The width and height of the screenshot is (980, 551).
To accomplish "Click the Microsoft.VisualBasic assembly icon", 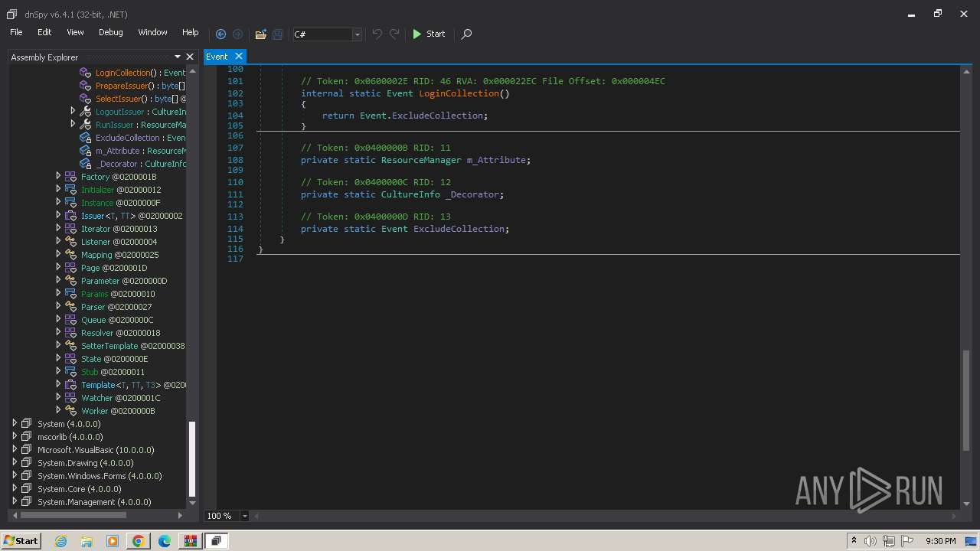I will 27,449.
